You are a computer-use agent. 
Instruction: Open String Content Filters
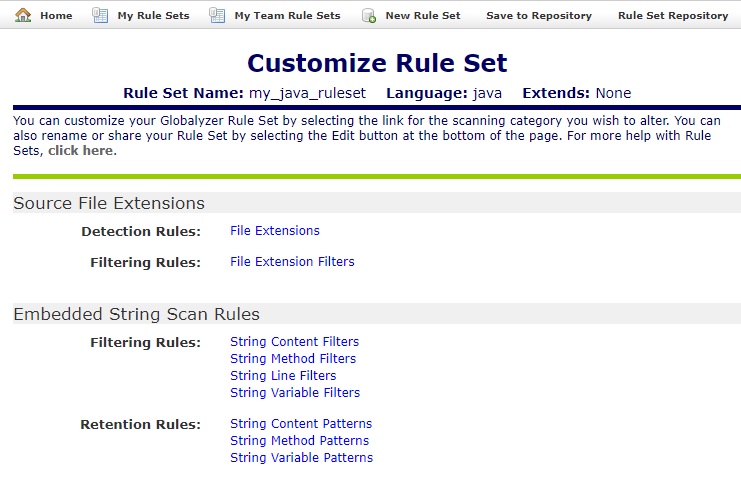(x=294, y=342)
